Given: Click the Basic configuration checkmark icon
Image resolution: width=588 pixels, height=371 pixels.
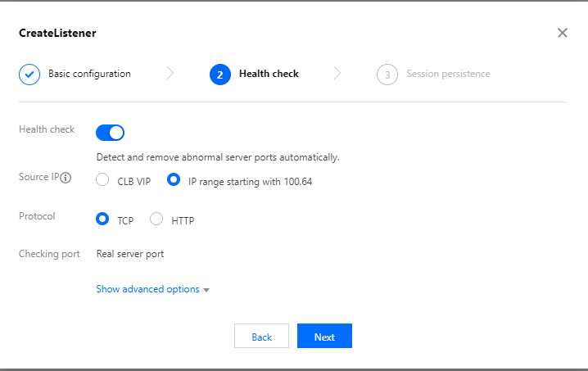Looking at the screenshot, I should [29, 75].
